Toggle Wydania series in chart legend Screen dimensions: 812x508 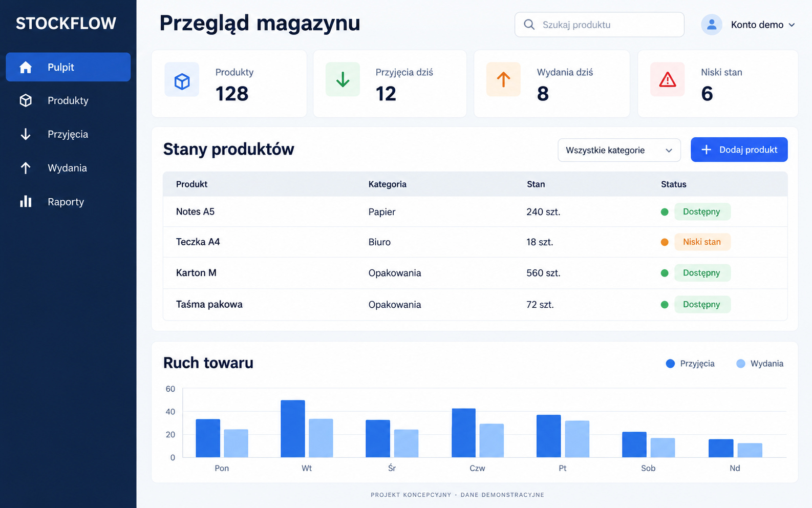point(760,364)
